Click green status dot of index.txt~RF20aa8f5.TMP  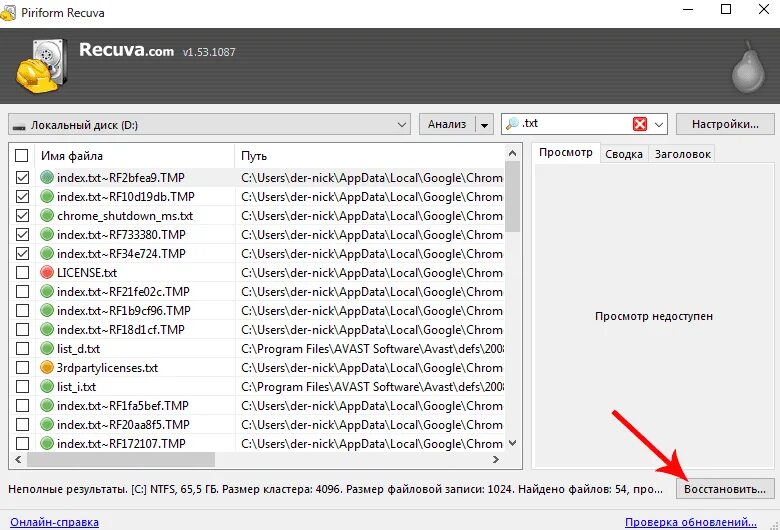click(47, 424)
